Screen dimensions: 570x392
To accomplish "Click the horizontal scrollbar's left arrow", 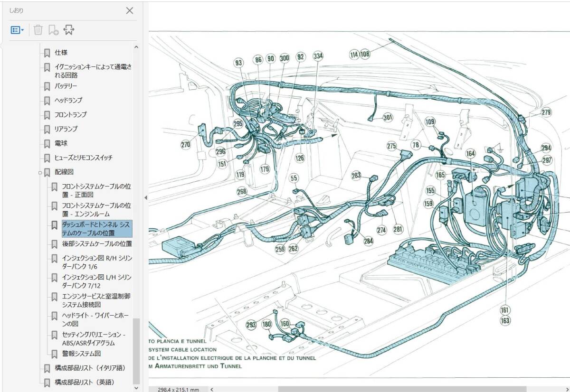I will pos(212,389).
